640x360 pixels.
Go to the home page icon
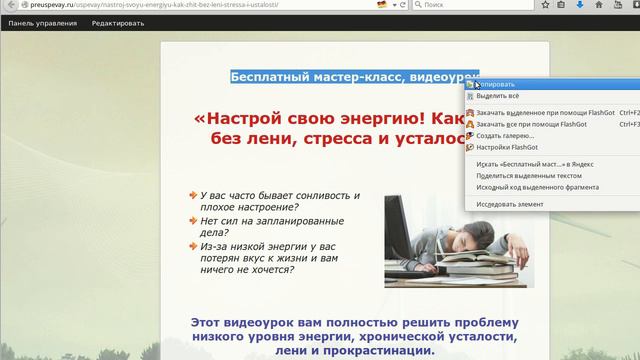599,4
